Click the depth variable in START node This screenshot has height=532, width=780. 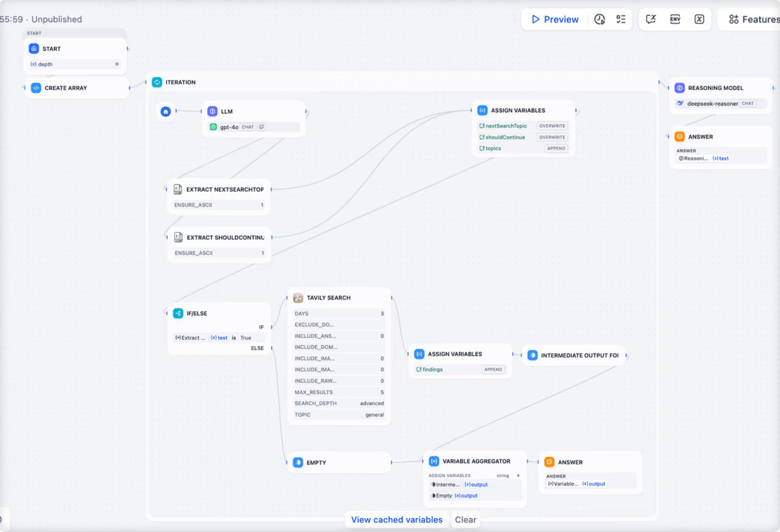click(x=75, y=64)
